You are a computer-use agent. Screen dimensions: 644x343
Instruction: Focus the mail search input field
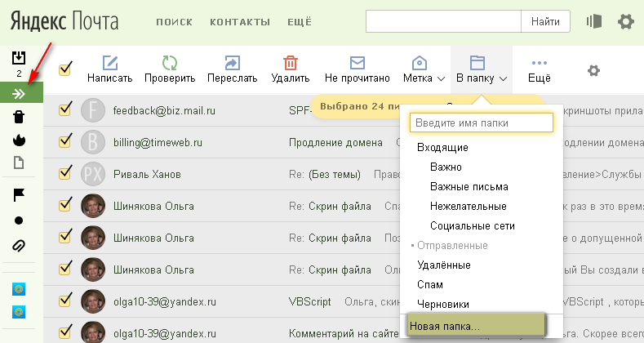coord(443,21)
